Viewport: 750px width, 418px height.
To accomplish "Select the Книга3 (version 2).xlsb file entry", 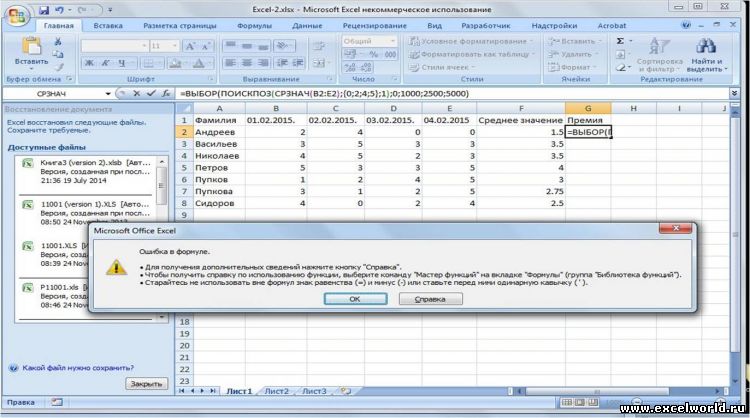I will pyautogui.click(x=88, y=171).
